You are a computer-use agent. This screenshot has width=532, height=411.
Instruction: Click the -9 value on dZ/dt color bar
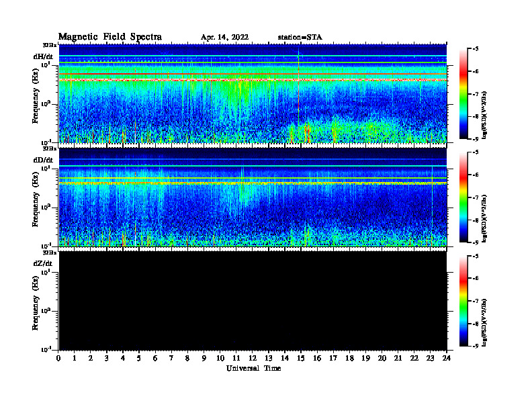click(476, 346)
